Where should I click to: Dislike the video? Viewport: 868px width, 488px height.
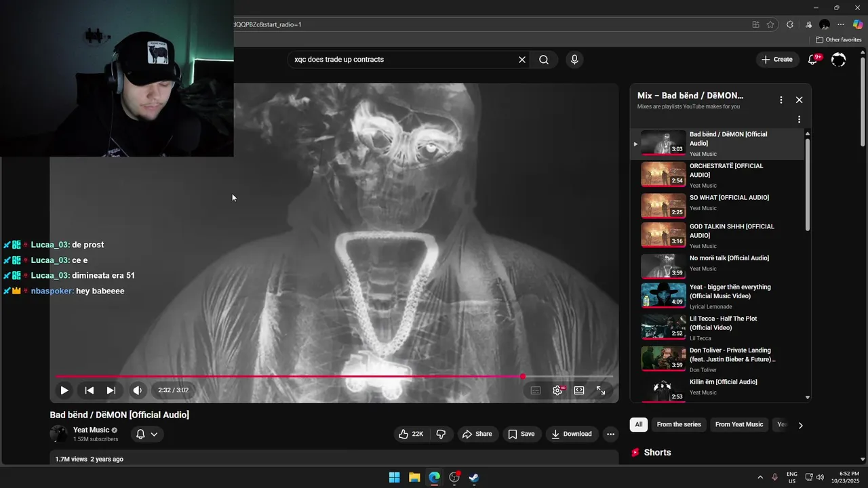[x=441, y=434]
